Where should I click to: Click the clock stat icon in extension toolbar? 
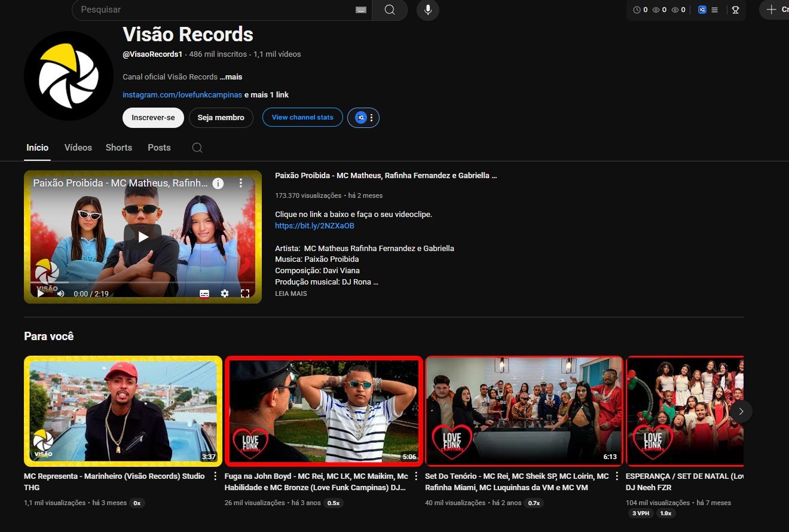(x=637, y=10)
